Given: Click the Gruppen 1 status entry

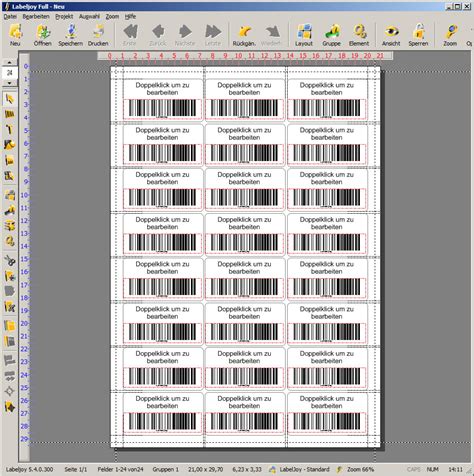Looking at the screenshot, I should pos(166,470).
